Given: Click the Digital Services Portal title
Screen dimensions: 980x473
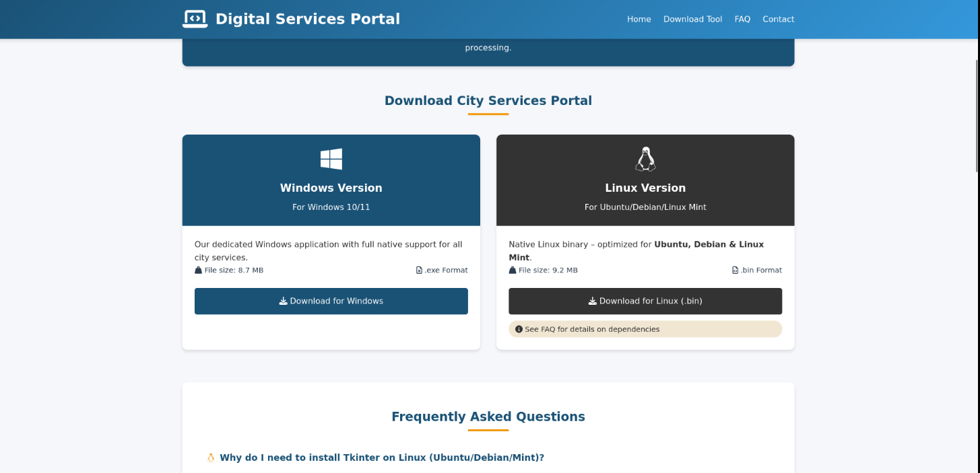Looking at the screenshot, I should (308, 19).
